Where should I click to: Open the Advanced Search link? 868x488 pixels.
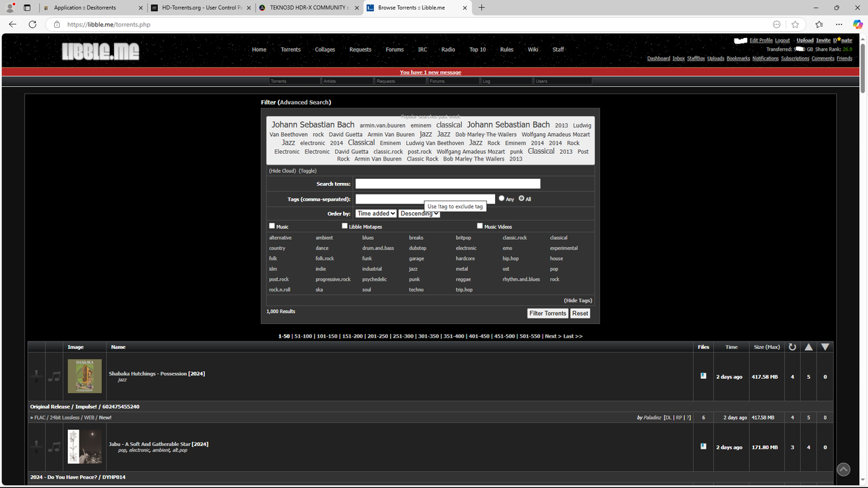(304, 102)
